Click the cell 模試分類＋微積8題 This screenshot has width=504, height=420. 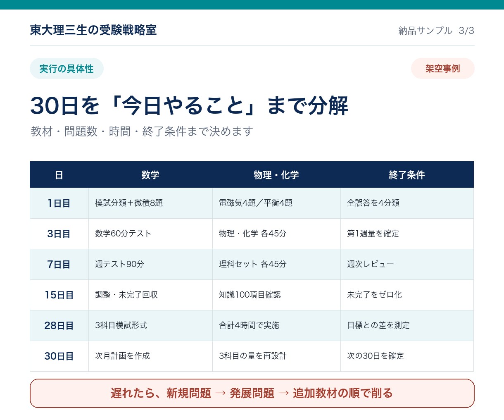point(150,203)
